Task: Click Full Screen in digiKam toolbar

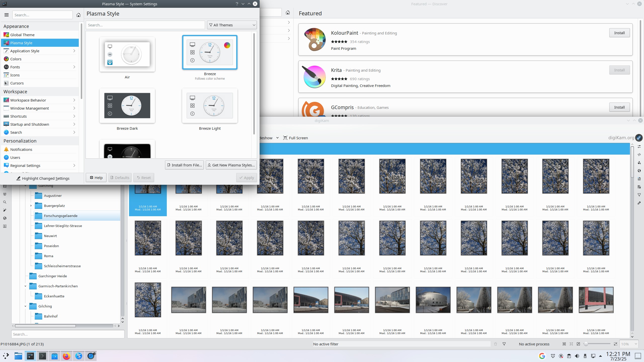Action: [x=296, y=138]
